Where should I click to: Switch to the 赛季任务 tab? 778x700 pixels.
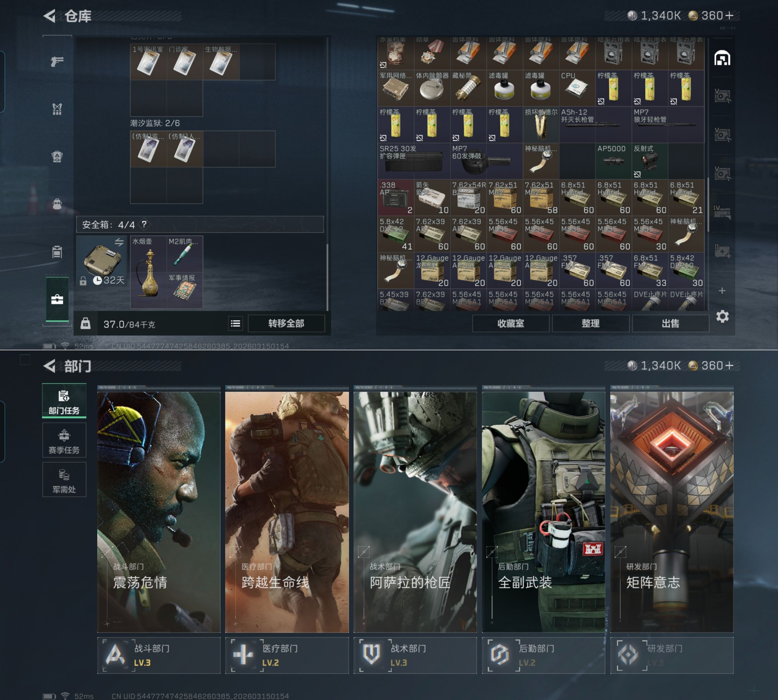tap(64, 441)
